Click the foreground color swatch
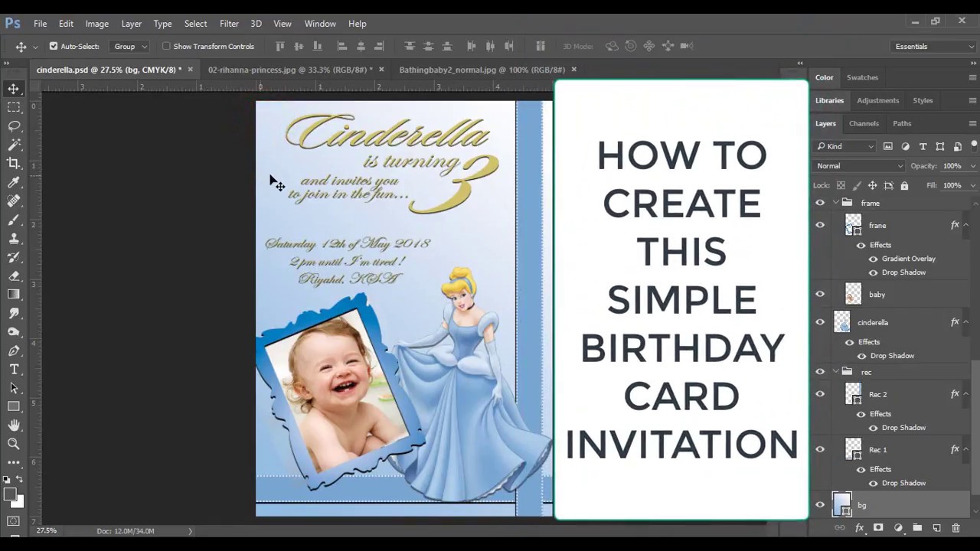The height and width of the screenshot is (551, 980). pyautogui.click(x=10, y=495)
